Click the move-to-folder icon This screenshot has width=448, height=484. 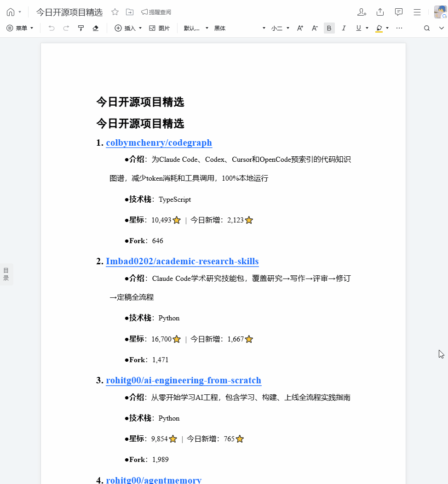(130, 12)
